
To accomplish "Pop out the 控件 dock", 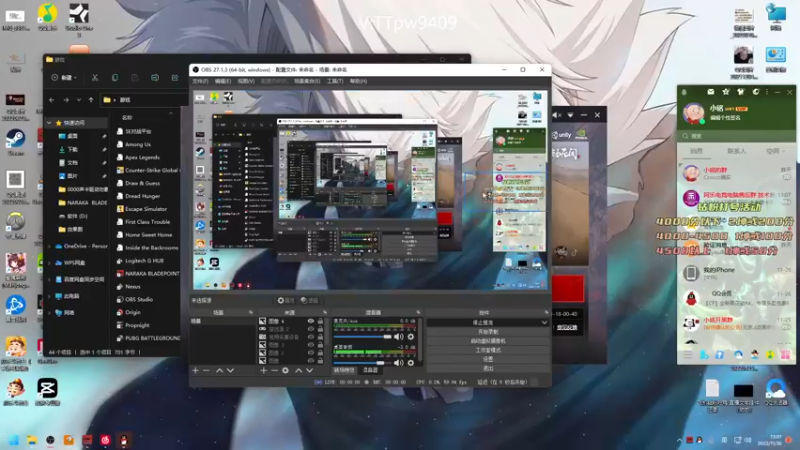I will coord(546,312).
